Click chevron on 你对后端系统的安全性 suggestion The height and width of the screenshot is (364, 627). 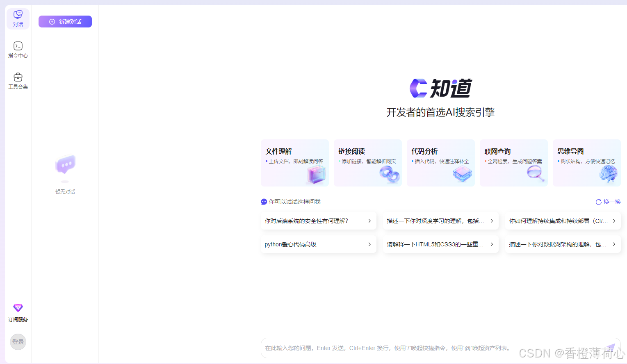[x=369, y=221]
